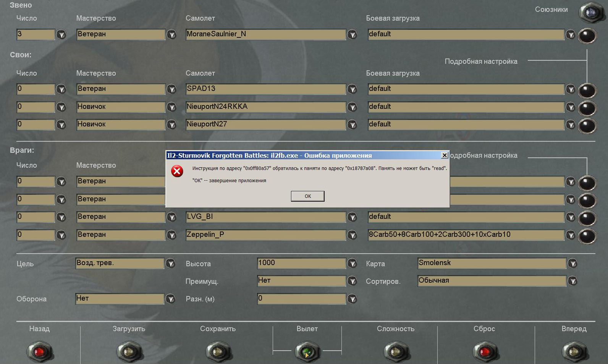
Task: Open detailed settings for the NieuportN27 row
Action: 587,126
